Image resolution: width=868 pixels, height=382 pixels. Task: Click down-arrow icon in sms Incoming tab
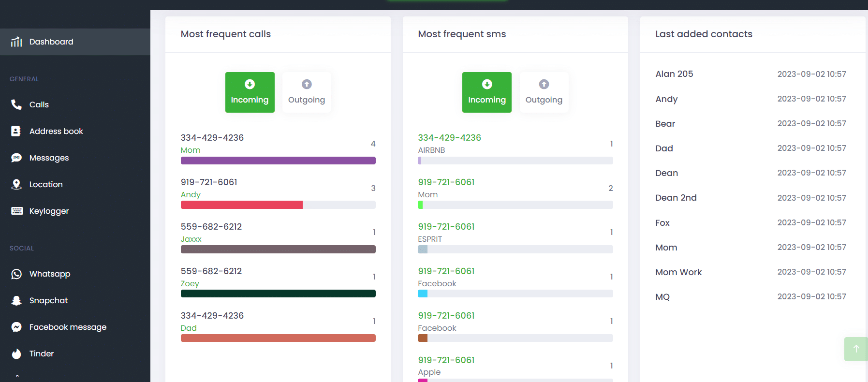point(487,84)
